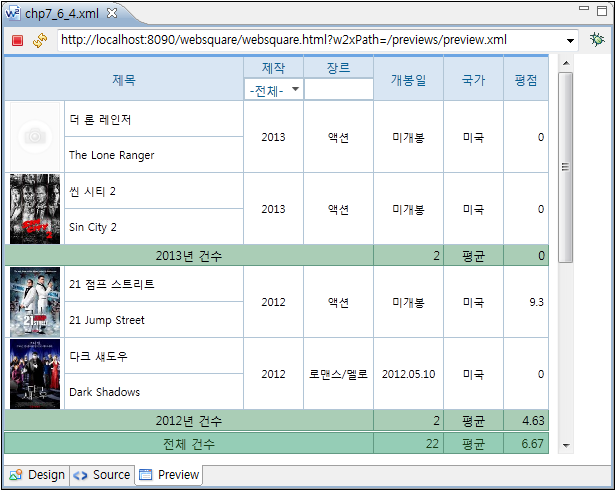The width and height of the screenshot is (615, 490).
Task: Click the address URL text field
Action: pyautogui.click(x=308, y=41)
